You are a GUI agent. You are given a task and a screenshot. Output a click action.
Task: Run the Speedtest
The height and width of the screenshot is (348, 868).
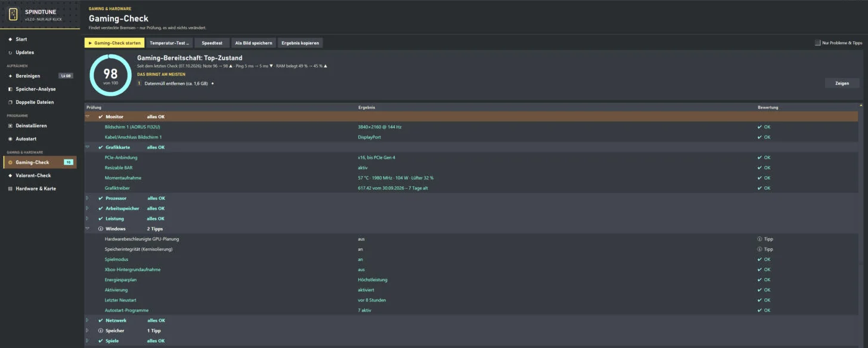[x=212, y=43]
